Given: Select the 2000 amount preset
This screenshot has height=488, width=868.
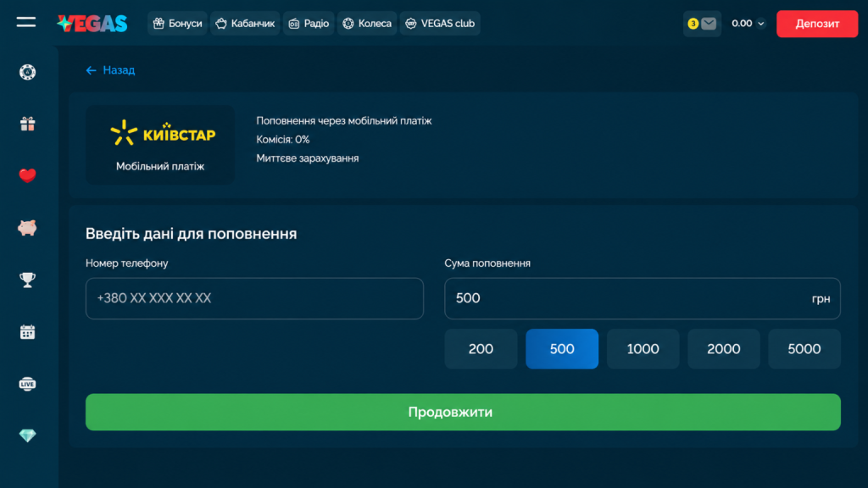Looking at the screenshot, I should click(x=724, y=349).
